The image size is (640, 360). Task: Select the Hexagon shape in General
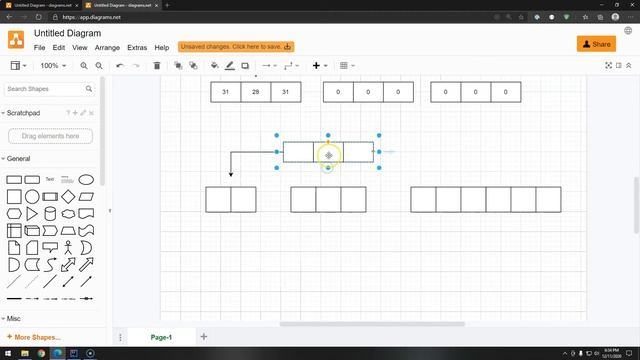point(14,214)
